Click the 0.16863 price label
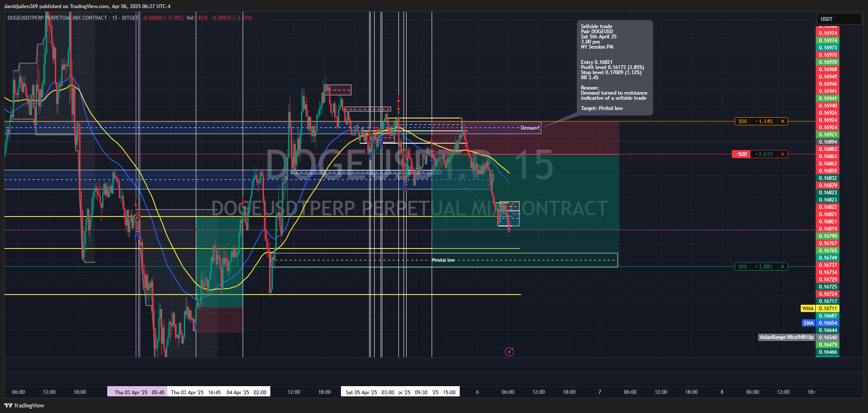Viewport: 868px width, 413px height. (828, 156)
